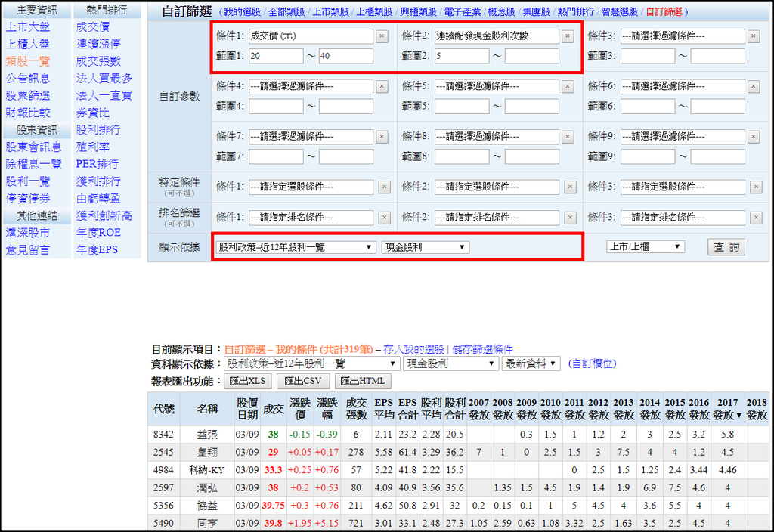Click the 範圍2 minimum field showing 5

462,56
